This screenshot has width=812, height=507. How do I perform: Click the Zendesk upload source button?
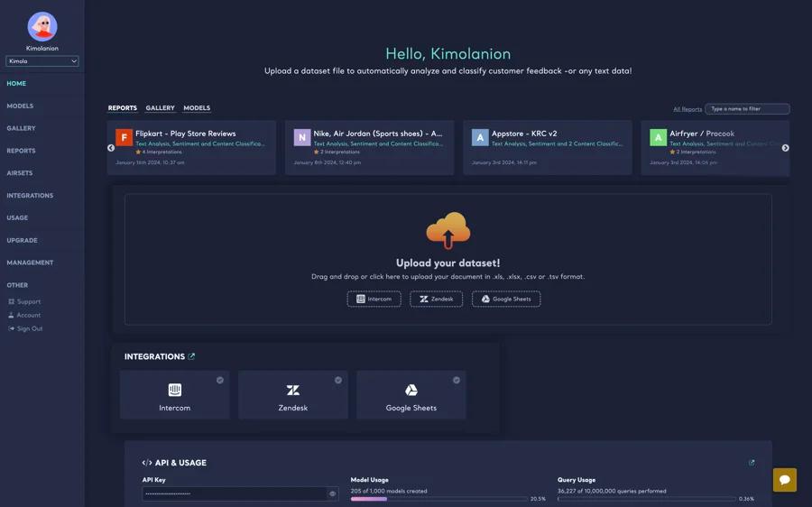click(437, 299)
